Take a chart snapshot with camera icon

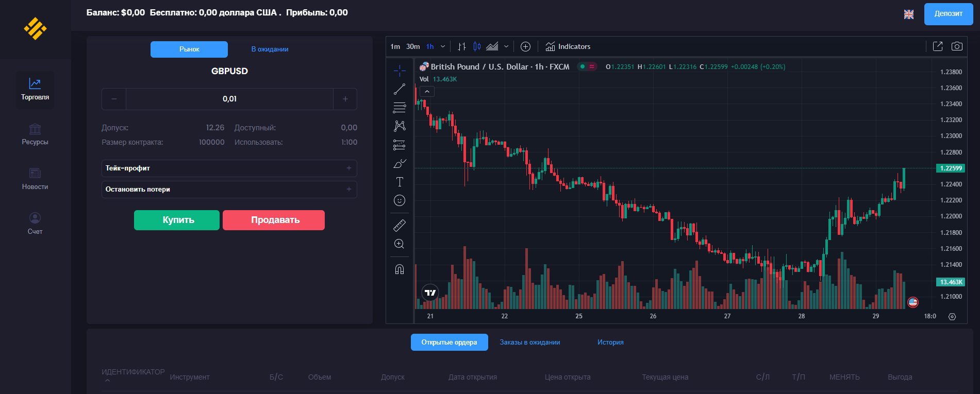957,46
